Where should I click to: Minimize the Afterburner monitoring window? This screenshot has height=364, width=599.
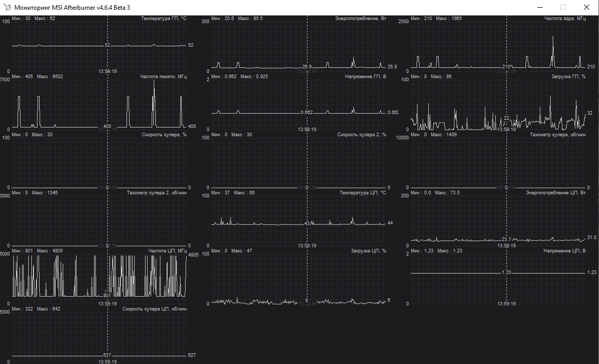[540, 7]
